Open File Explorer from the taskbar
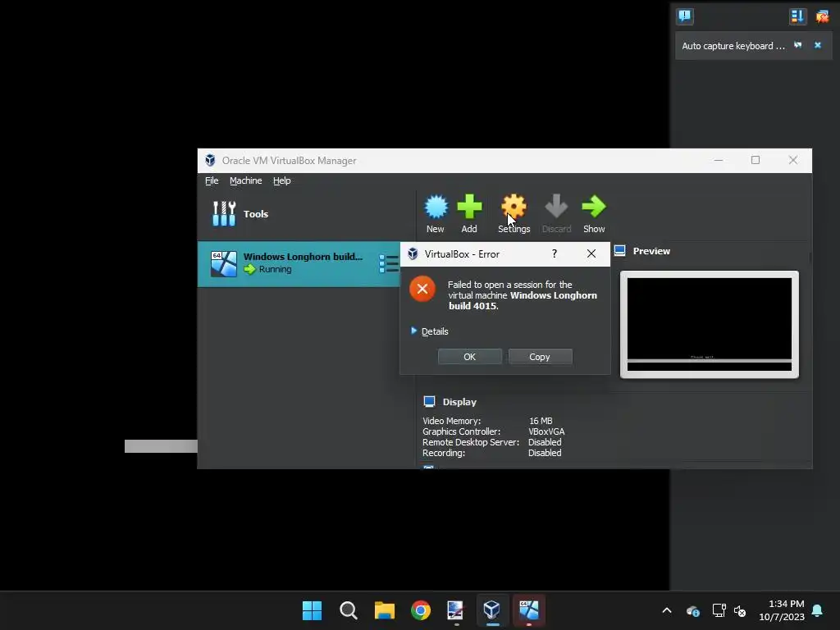Screen dimensions: 840x630 (x=385, y=610)
